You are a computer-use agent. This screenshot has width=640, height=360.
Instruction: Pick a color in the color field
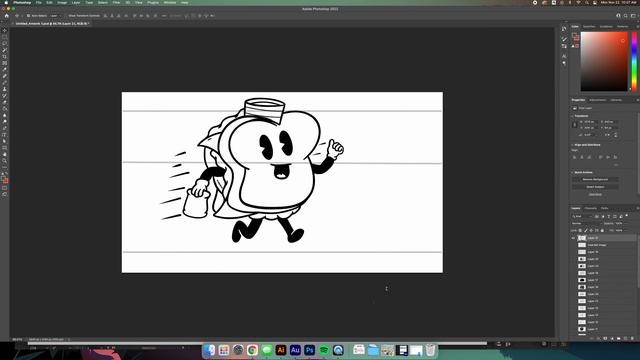coord(604,61)
